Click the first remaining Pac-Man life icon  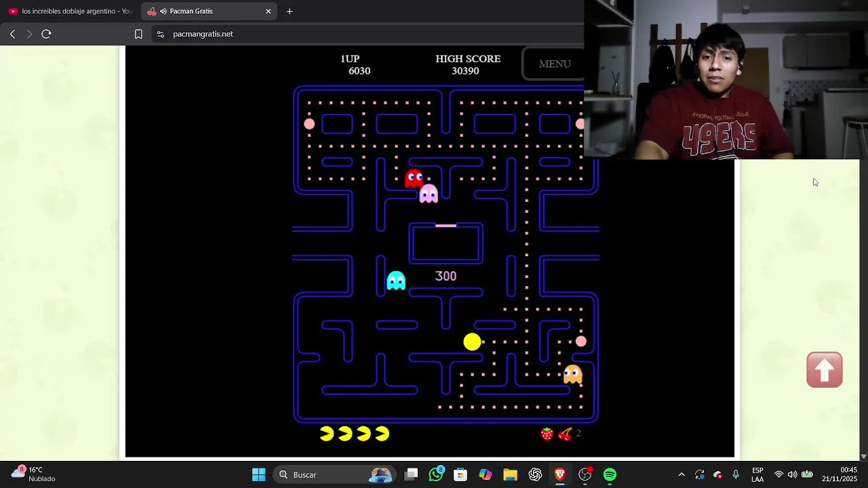[327, 434]
